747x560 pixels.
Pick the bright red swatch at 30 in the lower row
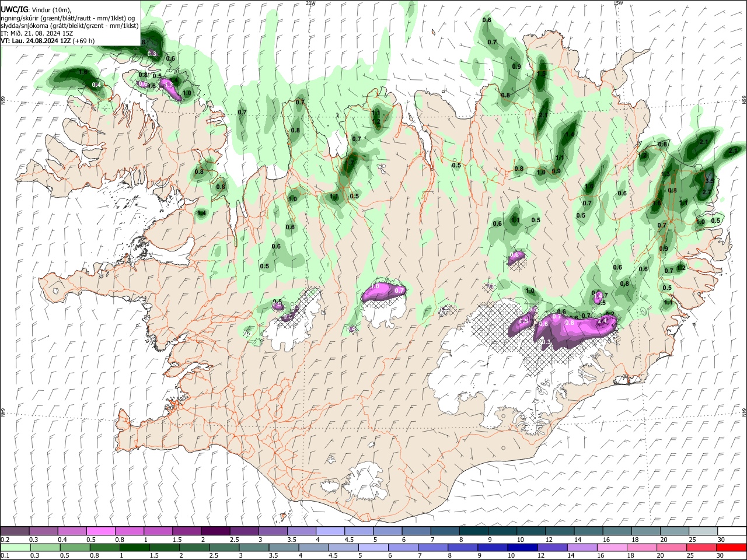pos(731,547)
